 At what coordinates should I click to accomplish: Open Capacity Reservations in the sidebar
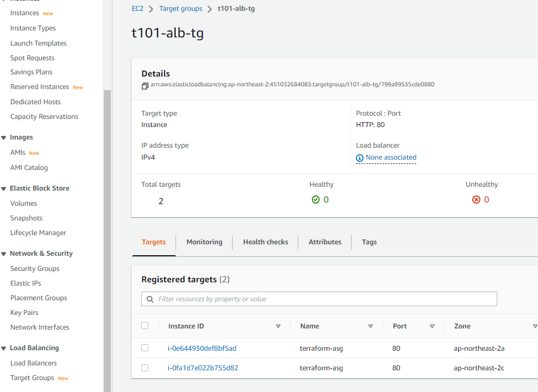tap(44, 117)
